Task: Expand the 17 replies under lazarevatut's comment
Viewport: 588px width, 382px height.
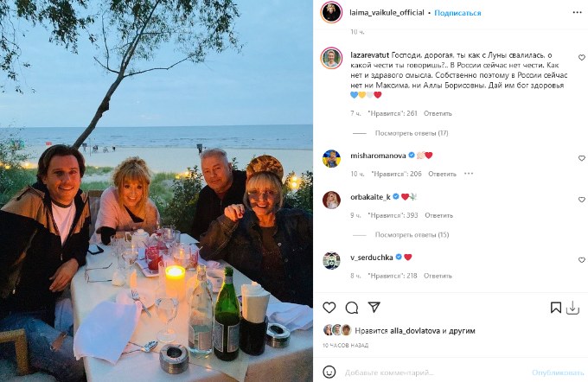Action: (x=412, y=133)
